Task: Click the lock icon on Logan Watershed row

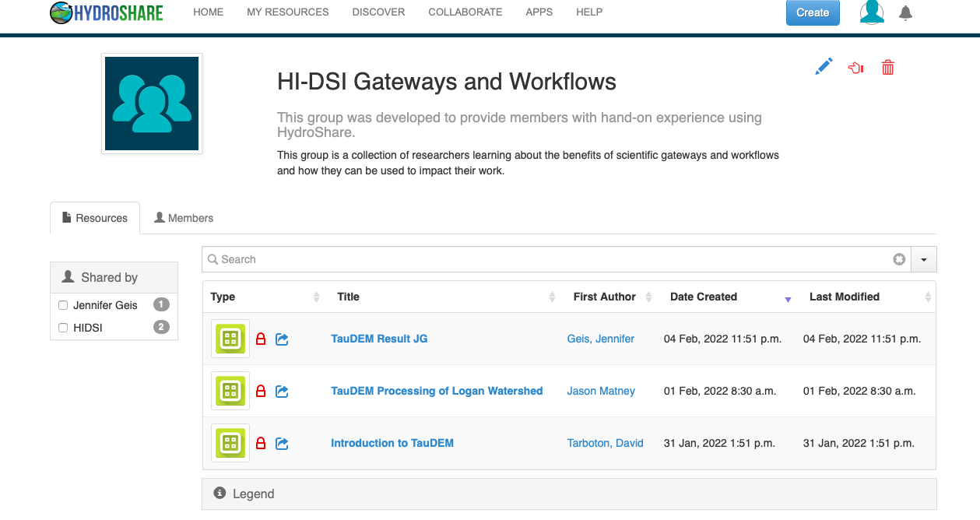Action: point(261,392)
